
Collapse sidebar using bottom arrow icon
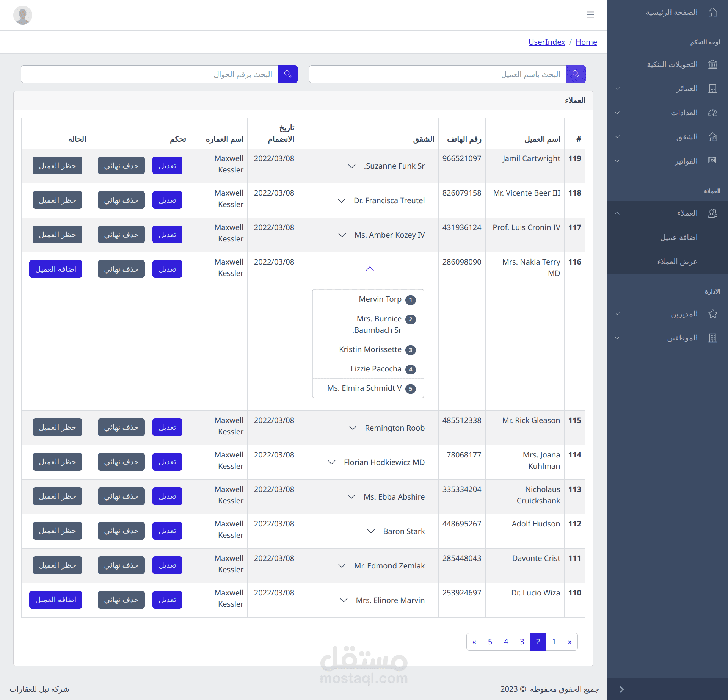[x=621, y=689]
